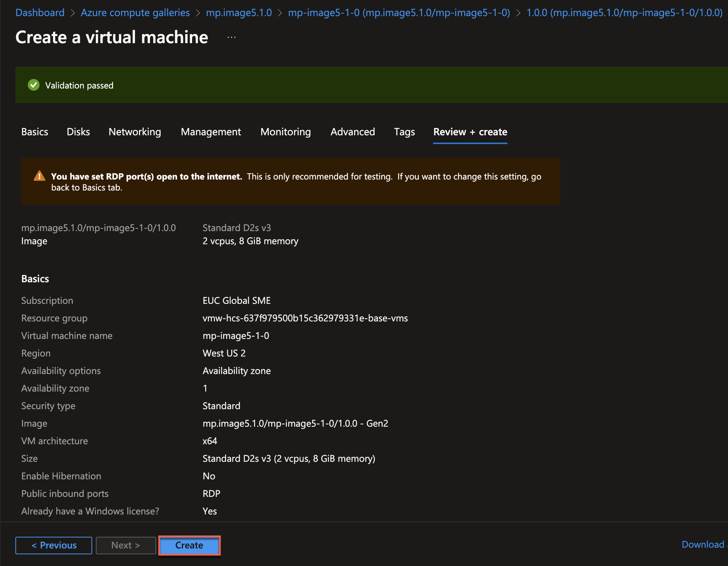Click the EUC Global SME subscription value
728x566 pixels.
click(x=237, y=301)
